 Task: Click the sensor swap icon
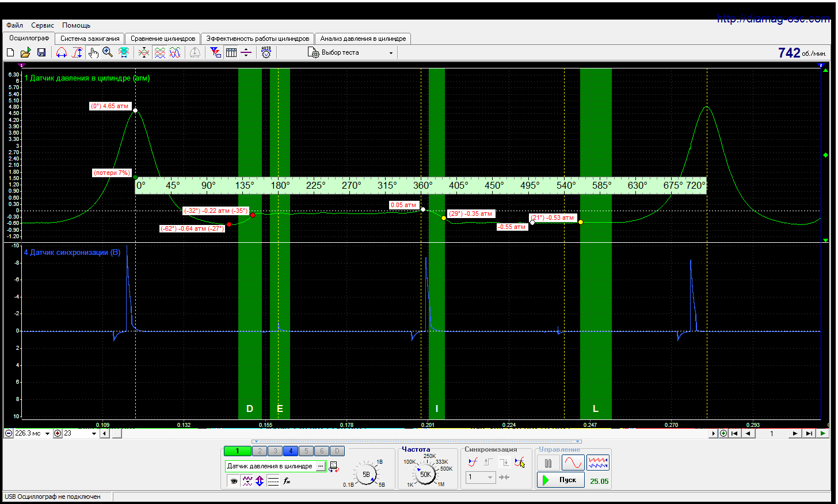pos(334,467)
